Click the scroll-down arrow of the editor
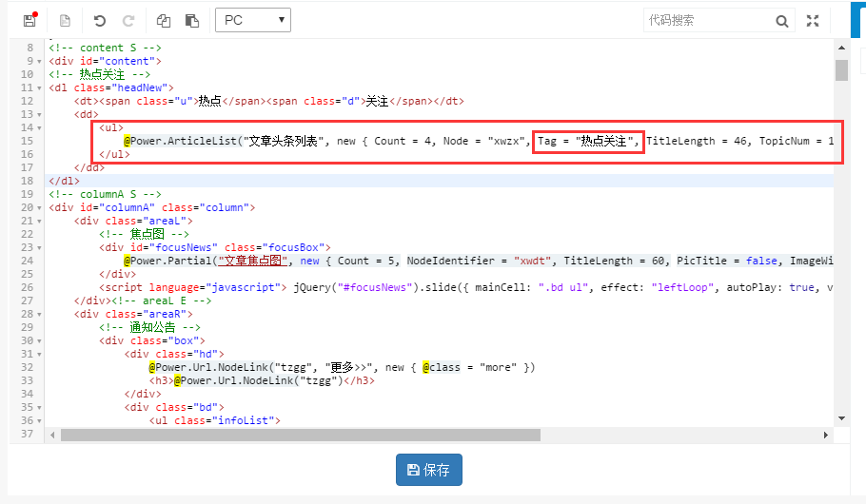 (841, 417)
